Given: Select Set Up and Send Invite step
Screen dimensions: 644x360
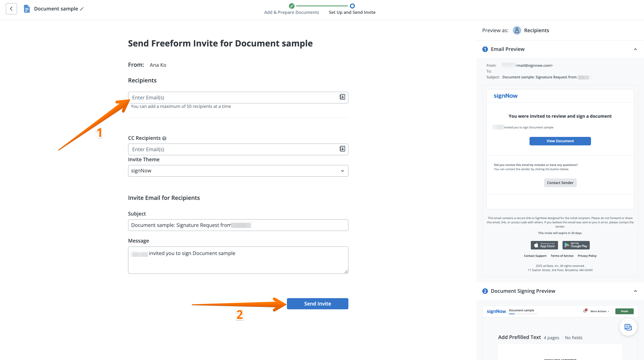Looking at the screenshot, I should pos(352,12).
